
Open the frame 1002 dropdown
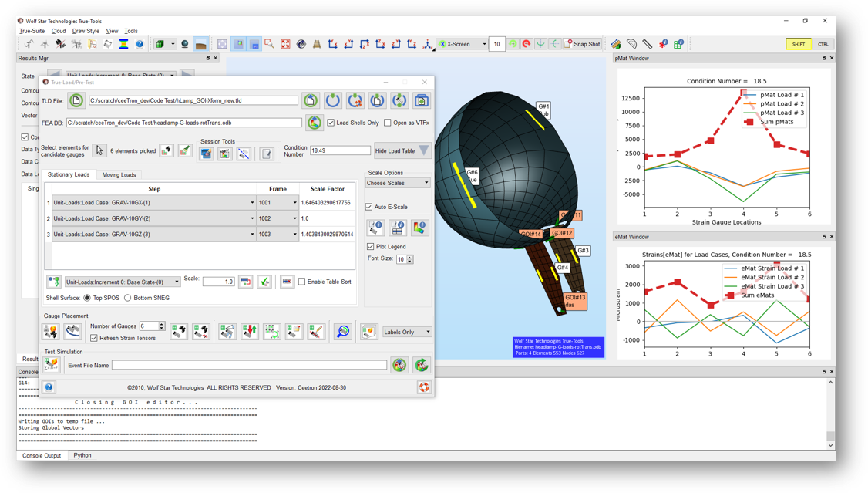[278, 218]
